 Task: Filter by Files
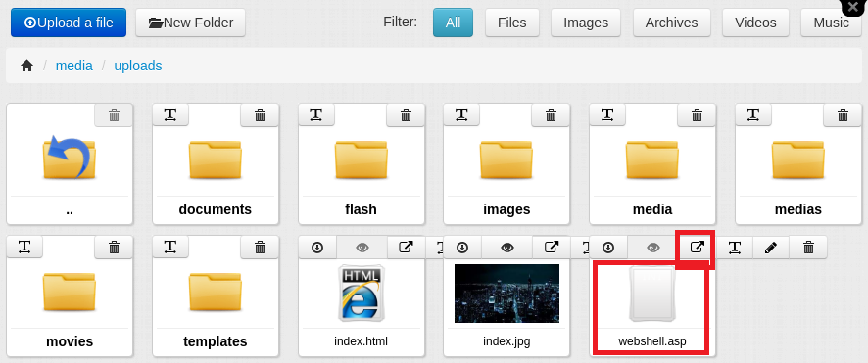pyautogui.click(x=512, y=23)
